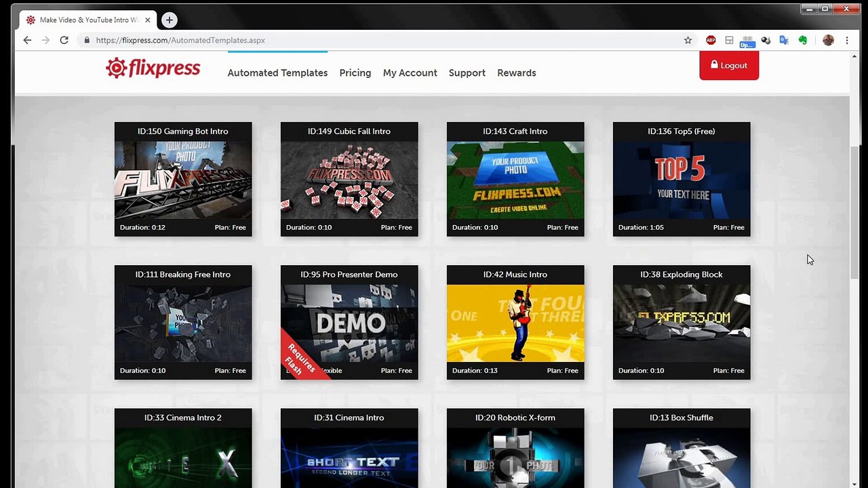Click the Flixpress logo
This screenshot has width=868, height=488.
[153, 68]
